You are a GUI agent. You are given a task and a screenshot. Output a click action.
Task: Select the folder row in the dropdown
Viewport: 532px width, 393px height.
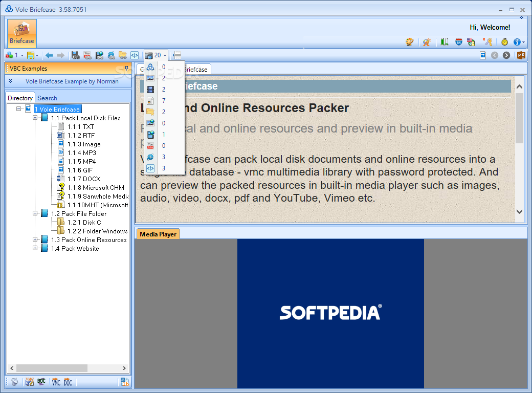point(165,112)
